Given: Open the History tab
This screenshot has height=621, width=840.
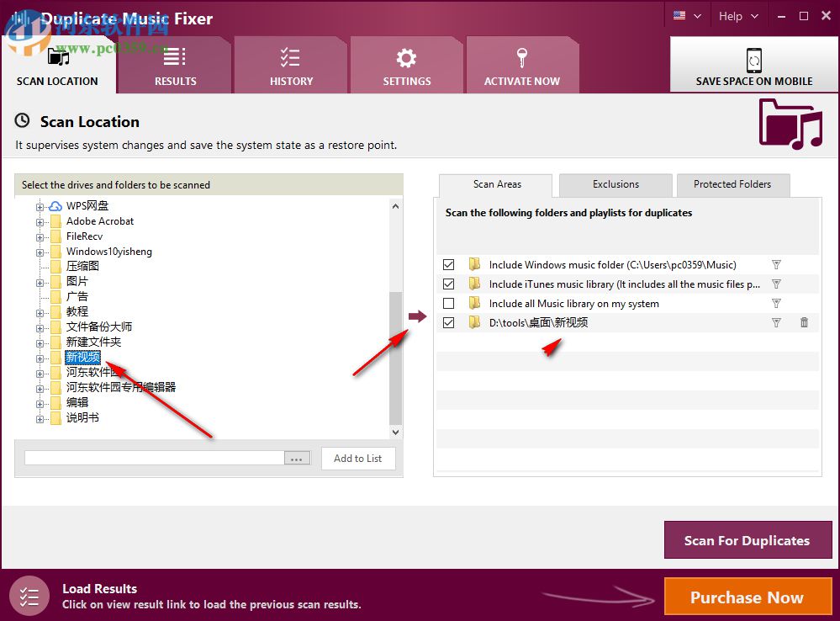Looking at the screenshot, I should click(291, 66).
